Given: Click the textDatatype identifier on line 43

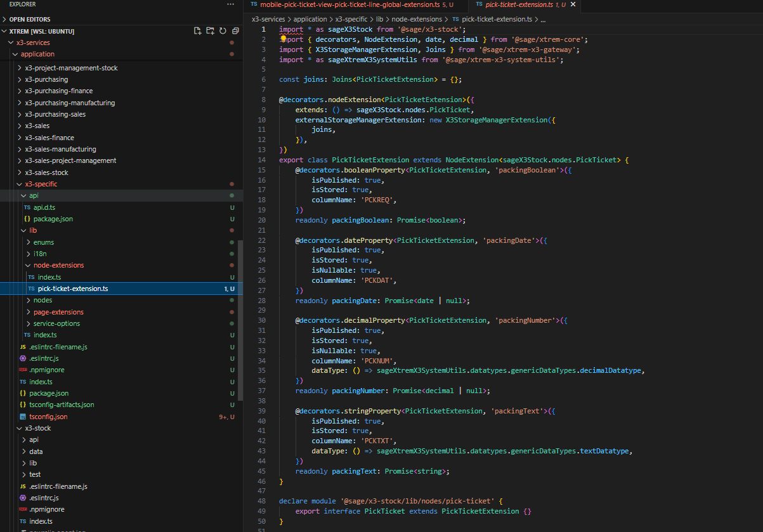Looking at the screenshot, I should click(606, 451).
